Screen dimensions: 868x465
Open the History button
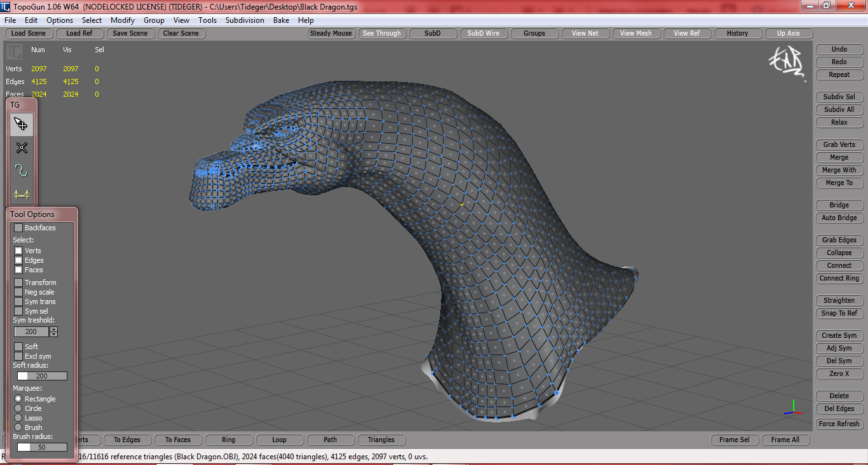pyautogui.click(x=738, y=33)
